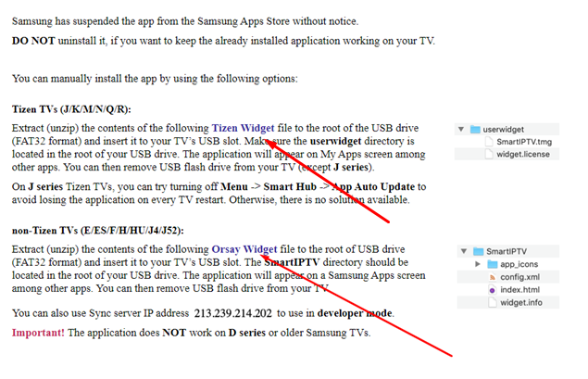The image size is (588, 379).
Task: Click the widget.info file name
Action: [521, 302]
